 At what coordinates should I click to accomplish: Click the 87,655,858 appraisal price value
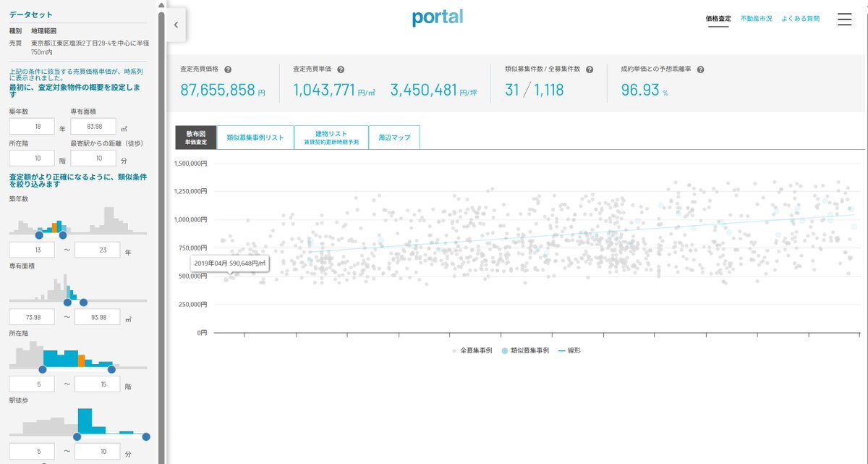pyautogui.click(x=218, y=90)
